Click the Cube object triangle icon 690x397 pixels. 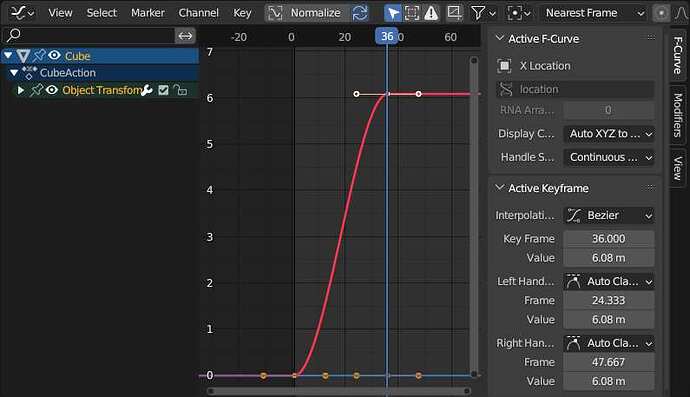(23, 56)
